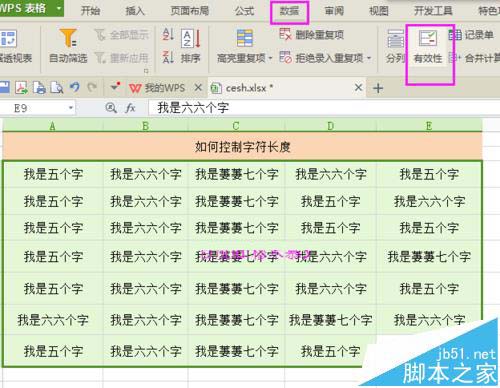Click the pivot table icon
Screen dimensions: 500x388
[x=8, y=39]
